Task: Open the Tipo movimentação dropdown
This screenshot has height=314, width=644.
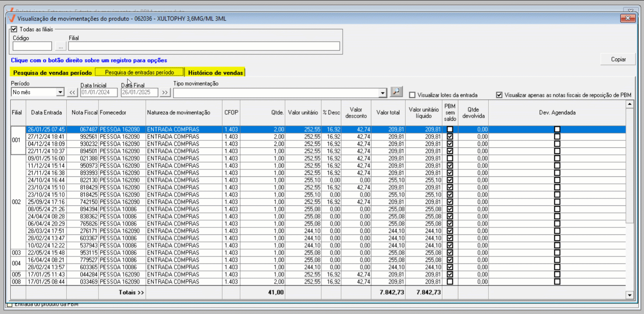Action: [382, 93]
